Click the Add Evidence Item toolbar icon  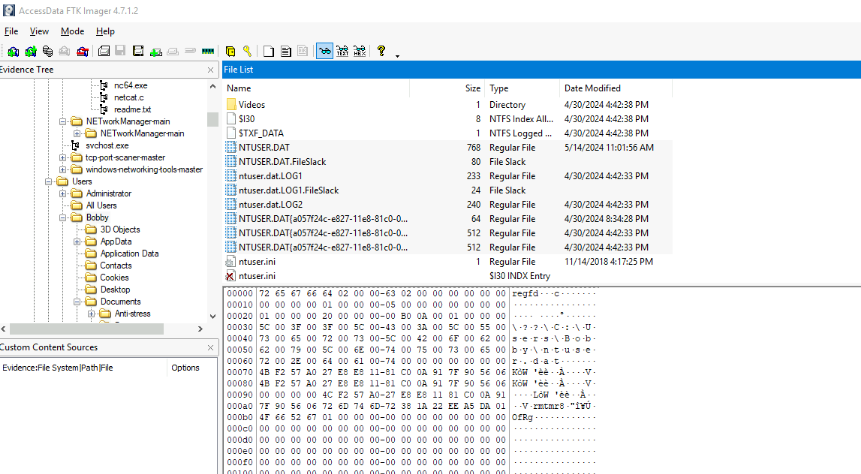coord(13,51)
